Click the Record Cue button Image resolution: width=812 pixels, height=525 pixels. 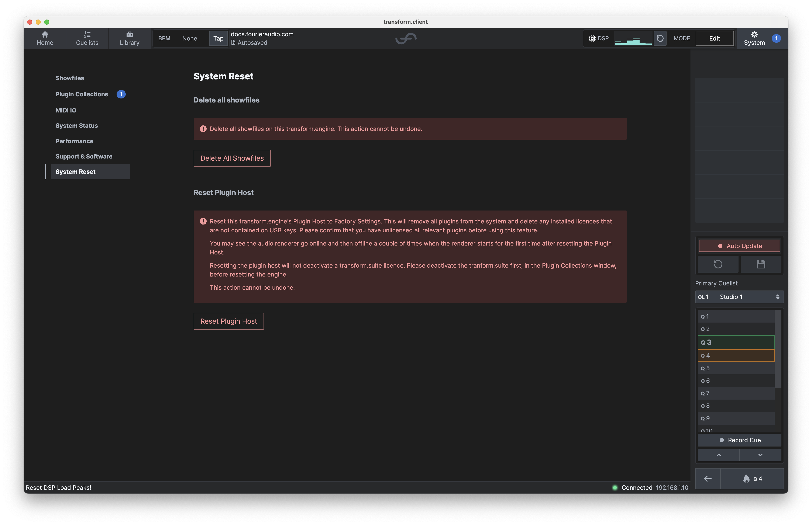[739, 440]
